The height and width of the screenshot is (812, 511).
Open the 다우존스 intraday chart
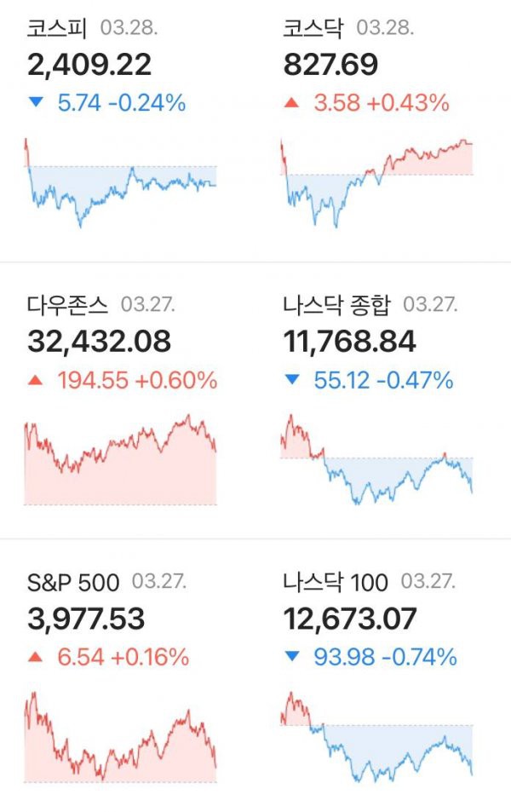pos(120,459)
